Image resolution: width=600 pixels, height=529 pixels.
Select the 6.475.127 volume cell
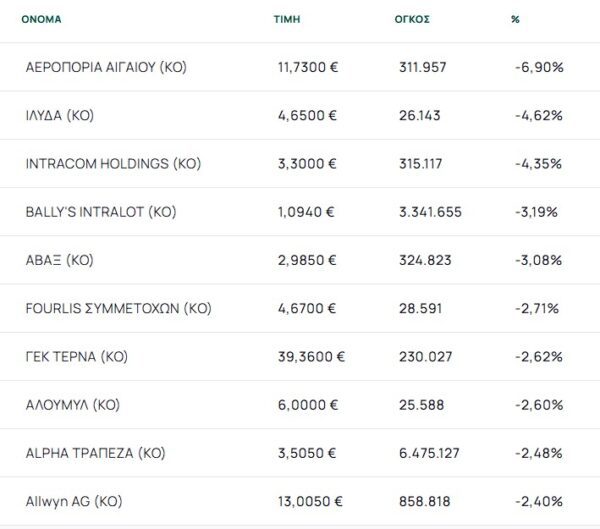tap(429, 453)
